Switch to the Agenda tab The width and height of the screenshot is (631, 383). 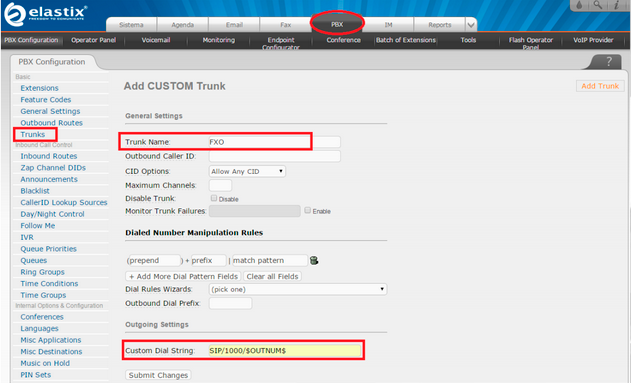(x=183, y=25)
